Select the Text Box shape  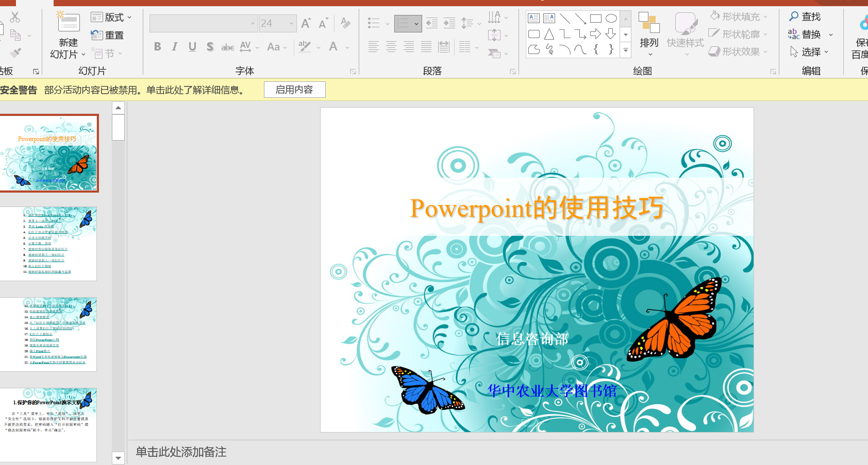534,19
